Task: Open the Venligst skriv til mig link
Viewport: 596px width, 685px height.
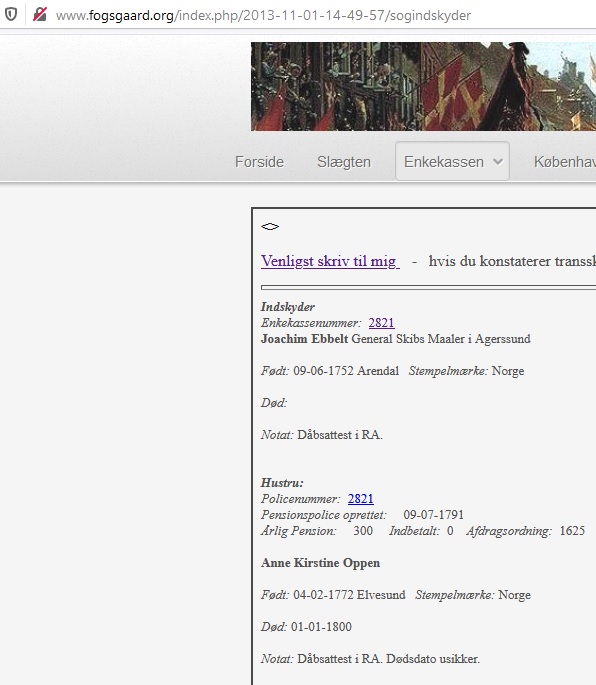Action: 330,261
